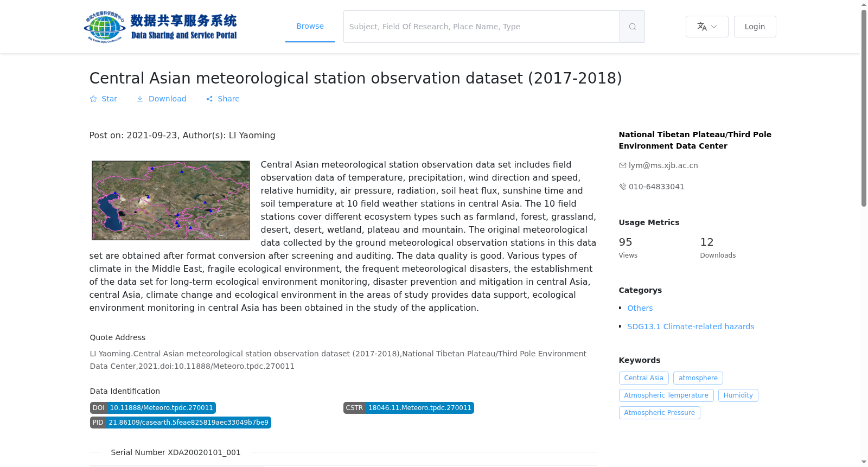Click the email lym@ms.xjb.ac.cn
Image resolution: width=868 pixels, height=467 pixels.
(x=663, y=165)
